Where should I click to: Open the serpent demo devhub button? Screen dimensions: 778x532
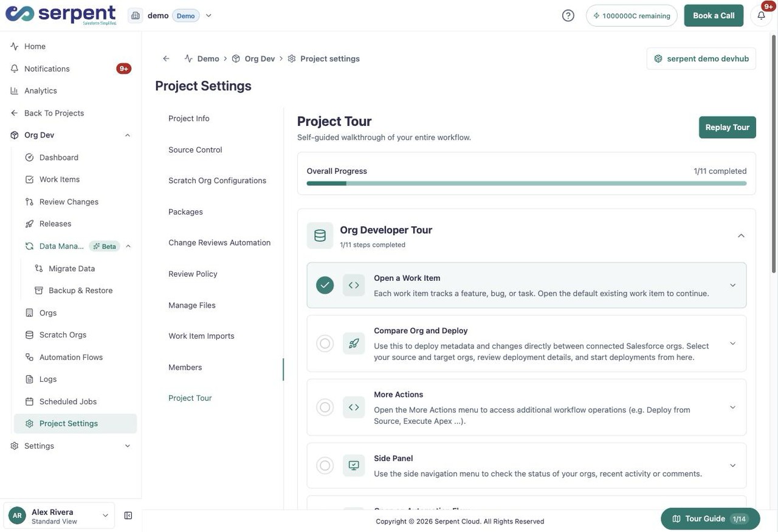coord(701,58)
